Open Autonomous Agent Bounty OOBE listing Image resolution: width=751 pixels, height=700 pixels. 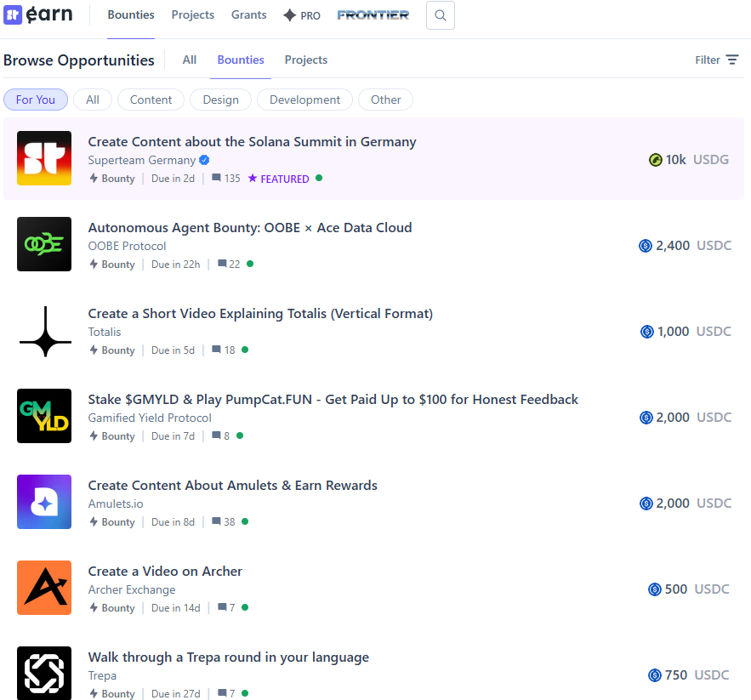click(250, 228)
